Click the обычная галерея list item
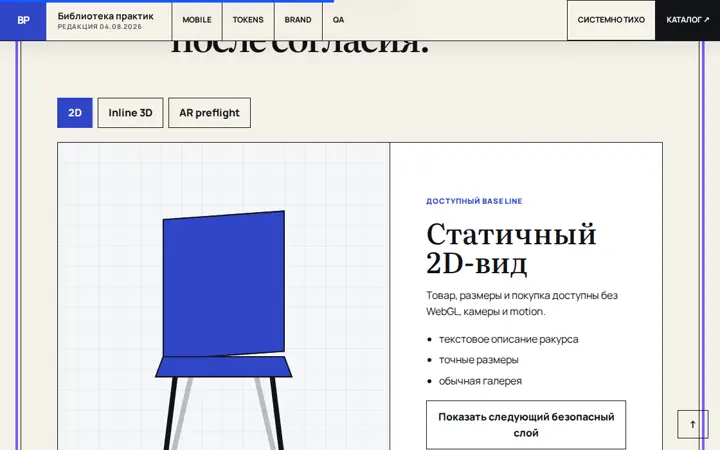The image size is (720, 450). [x=480, y=381]
